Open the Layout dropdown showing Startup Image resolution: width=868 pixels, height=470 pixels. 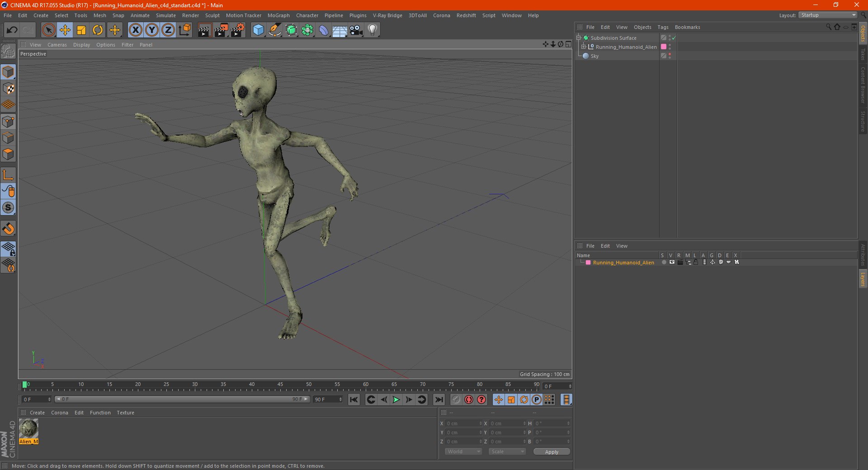point(828,15)
